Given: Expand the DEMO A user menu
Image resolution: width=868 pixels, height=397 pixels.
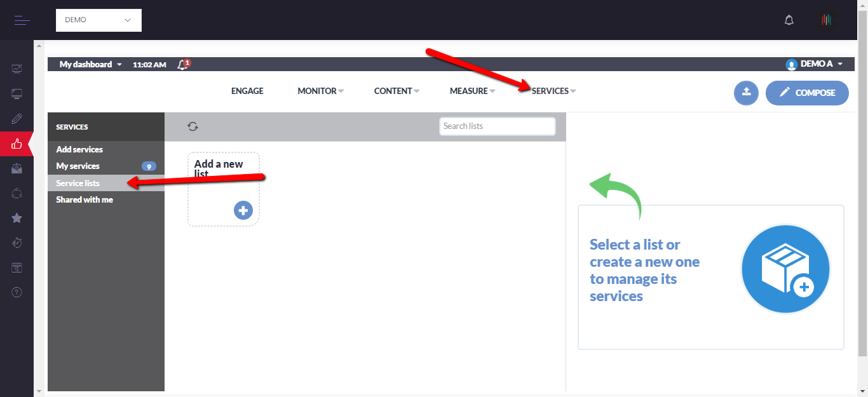Looking at the screenshot, I should [815, 64].
